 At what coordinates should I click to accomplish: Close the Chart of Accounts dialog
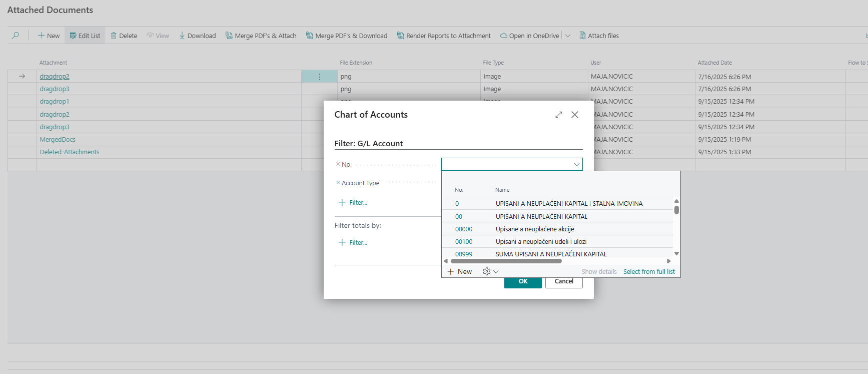575,115
